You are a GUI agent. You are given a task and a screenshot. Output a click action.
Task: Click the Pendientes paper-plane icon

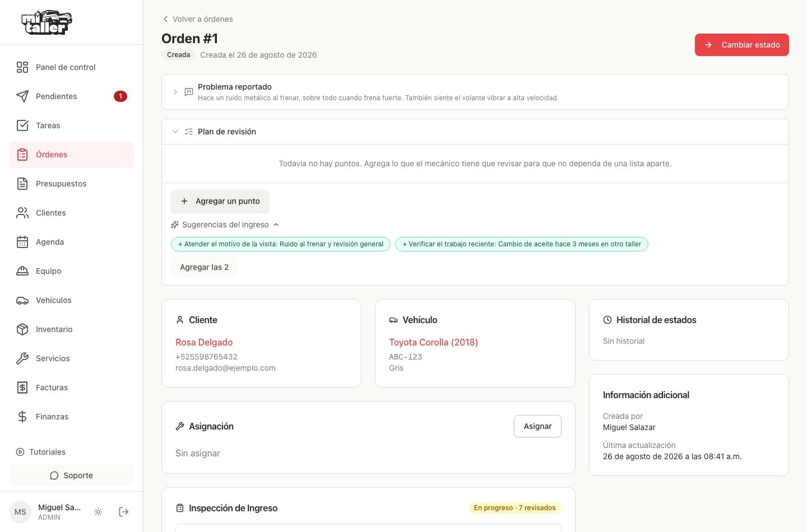[x=22, y=96]
